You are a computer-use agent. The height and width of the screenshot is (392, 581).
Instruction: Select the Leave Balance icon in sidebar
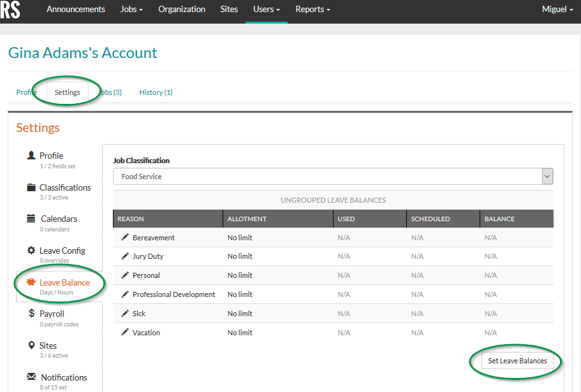(32, 281)
